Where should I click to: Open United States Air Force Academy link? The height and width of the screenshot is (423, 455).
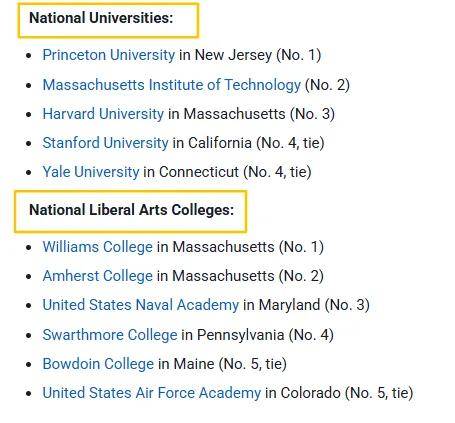click(x=152, y=393)
